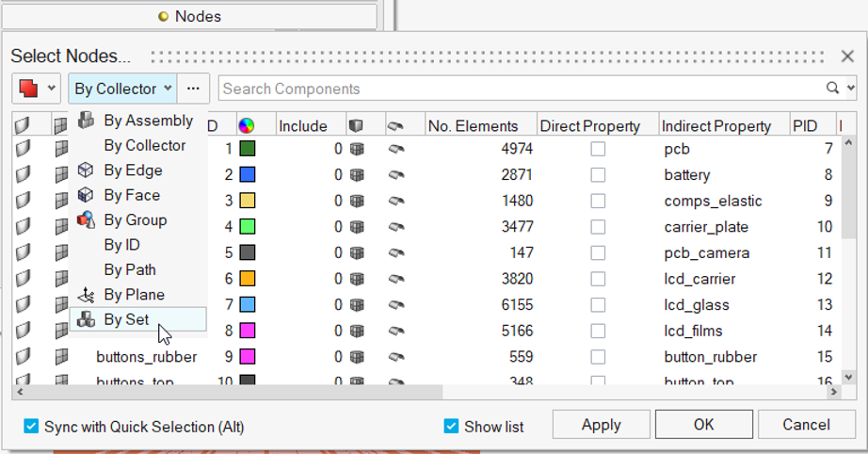This screenshot has width=868, height=454.
Task: Click the Nodes selector button
Action: [190, 16]
